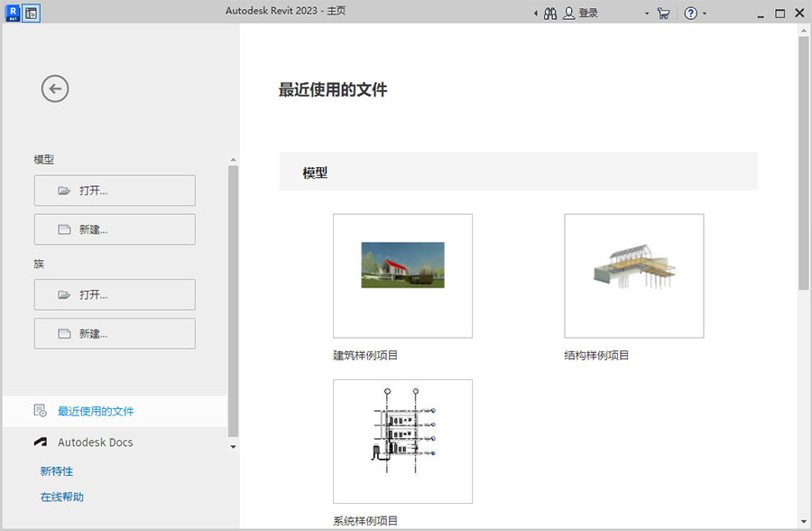This screenshot has height=531, width=812.
Task: Click the sign-in user icon
Action: click(x=568, y=13)
